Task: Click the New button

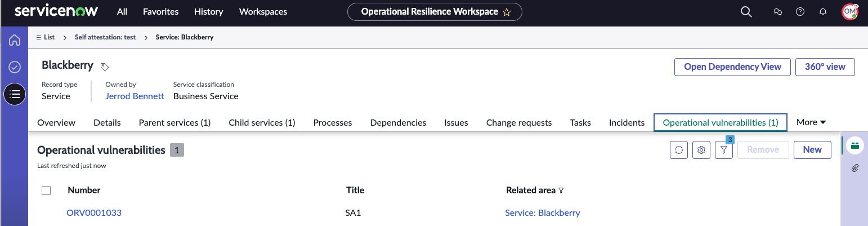Action: click(x=812, y=150)
